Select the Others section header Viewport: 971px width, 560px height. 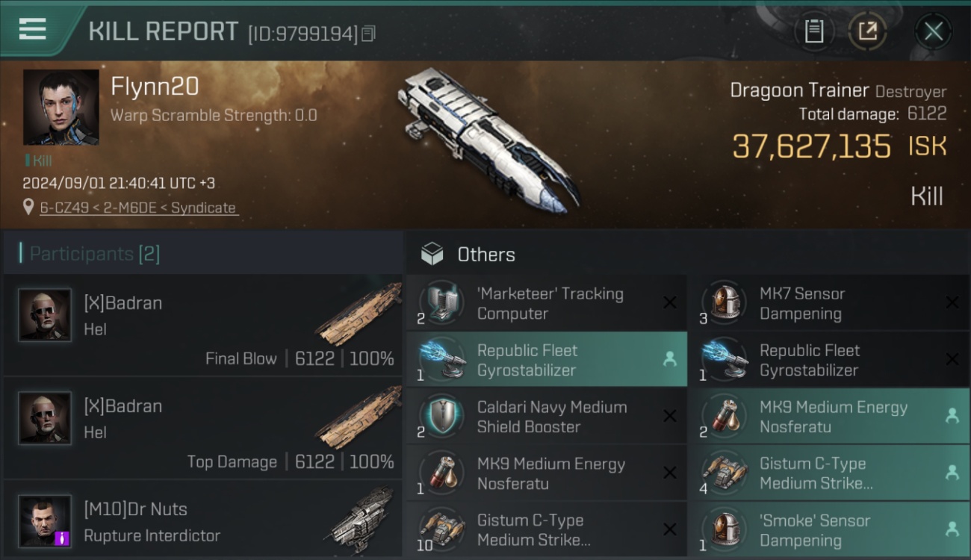tap(486, 255)
